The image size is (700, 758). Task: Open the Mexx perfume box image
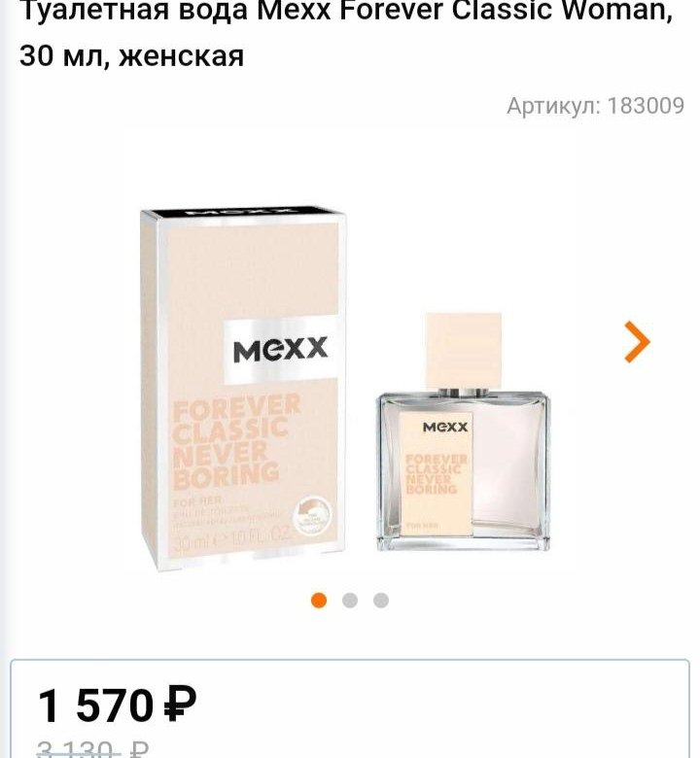click(x=244, y=388)
